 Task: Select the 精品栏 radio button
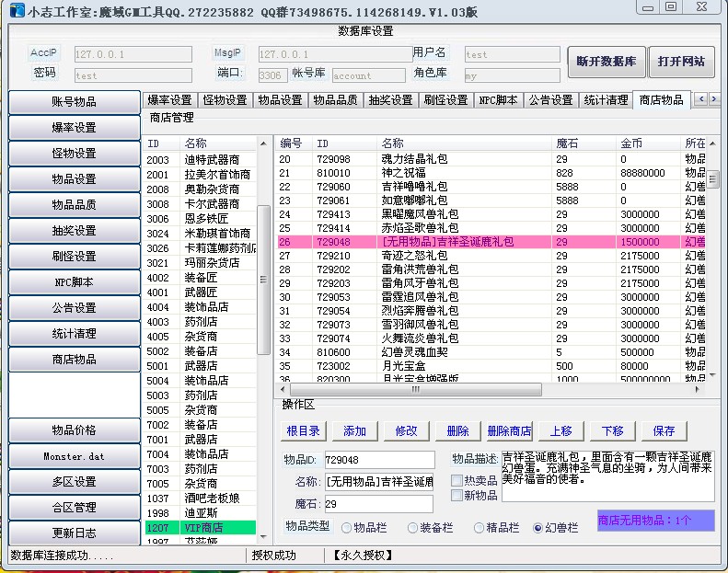479,528
